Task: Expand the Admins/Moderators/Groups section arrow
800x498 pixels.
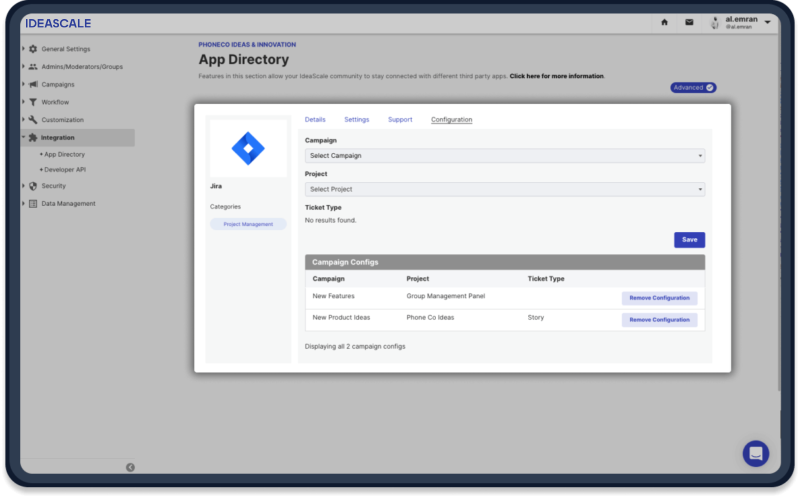Action: pyautogui.click(x=23, y=67)
